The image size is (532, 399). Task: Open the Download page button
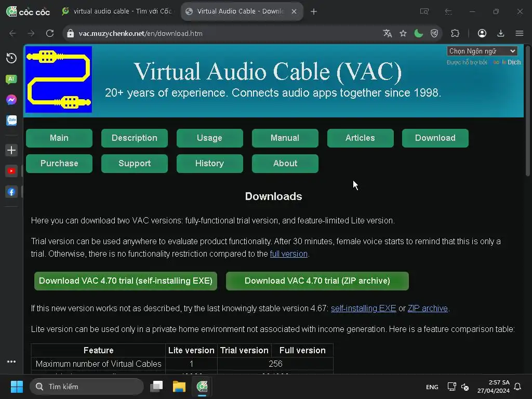point(435,138)
